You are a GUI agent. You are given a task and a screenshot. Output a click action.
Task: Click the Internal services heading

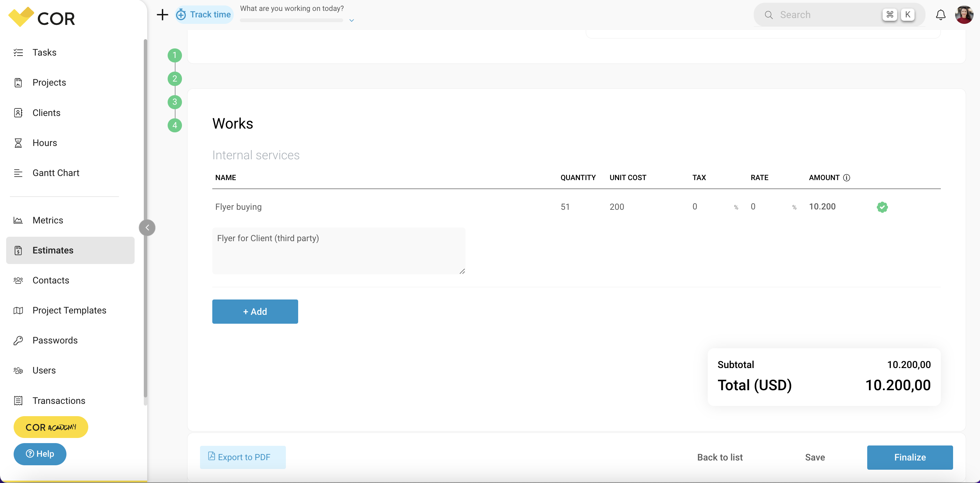coord(256,155)
